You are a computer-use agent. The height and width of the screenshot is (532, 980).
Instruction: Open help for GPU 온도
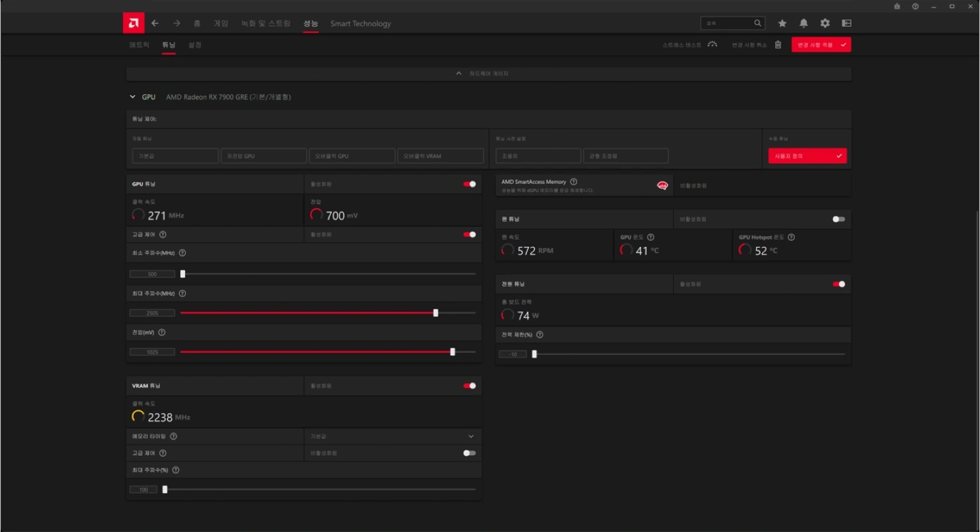tap(651, 237)
